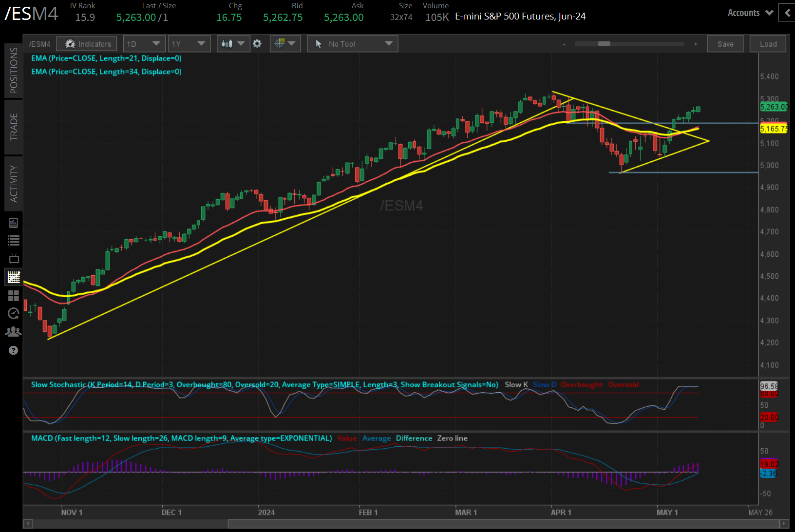
Task: Open the watchlist lines icon in sidebar
Action: pos(13,240)
